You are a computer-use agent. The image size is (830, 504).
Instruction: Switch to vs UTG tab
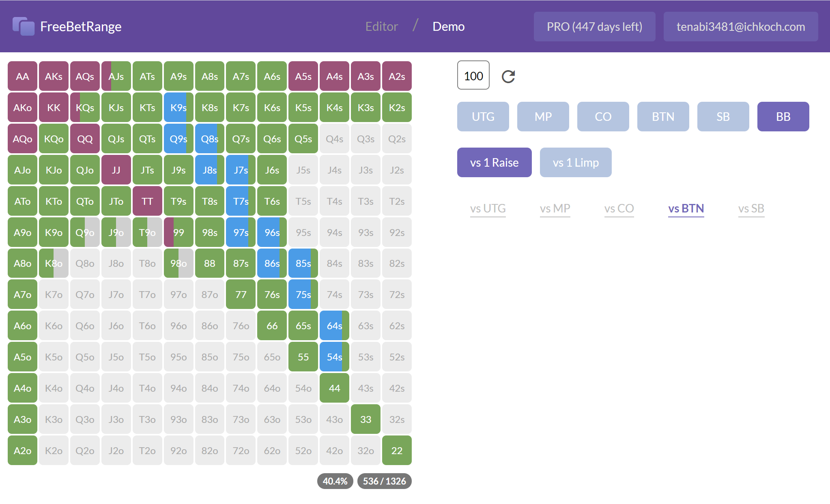488,208
